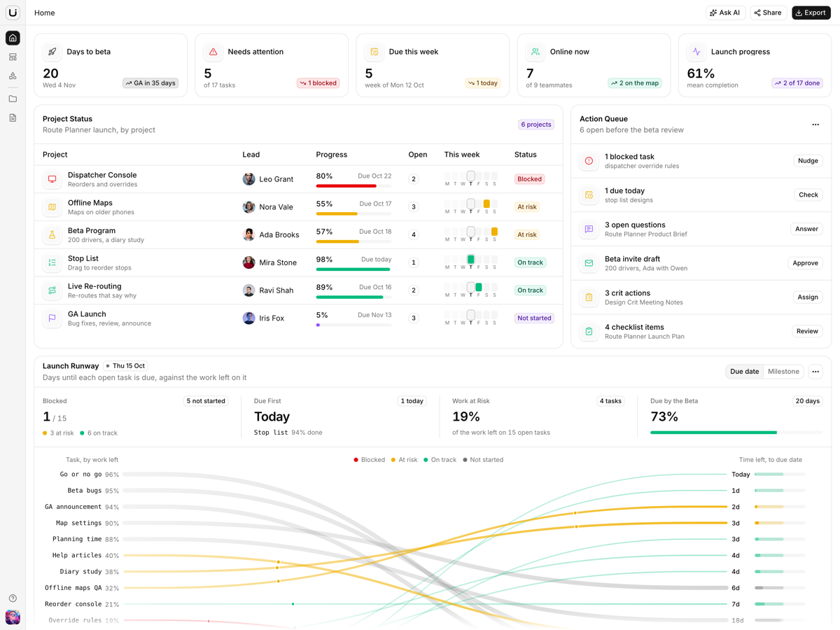
Task: Click the Share button
Action: [768, 13]
